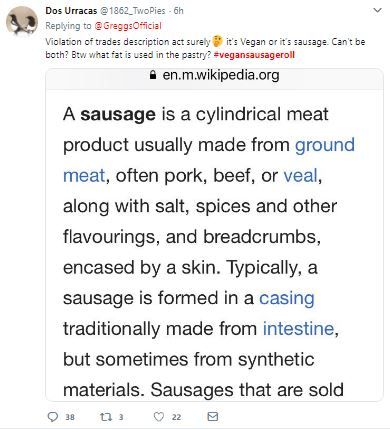
Task: Open the embedded Wikipedia screenshot image
Action: 214,235
